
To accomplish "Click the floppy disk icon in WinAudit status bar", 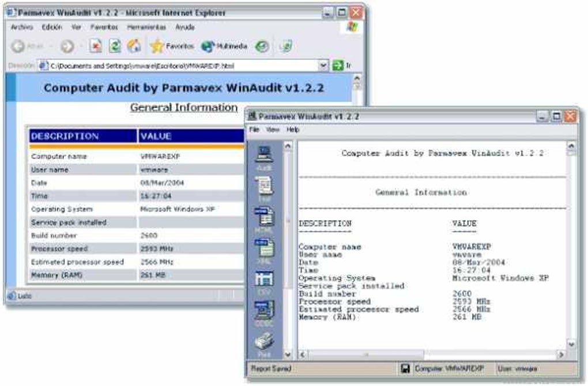I will tap(405, 369).
